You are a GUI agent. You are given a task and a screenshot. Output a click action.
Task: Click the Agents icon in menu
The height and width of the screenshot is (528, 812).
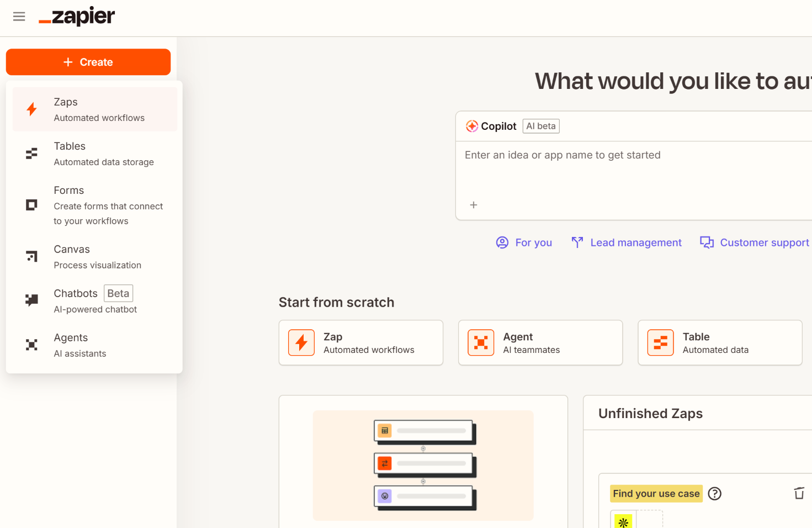pos(32,345)
